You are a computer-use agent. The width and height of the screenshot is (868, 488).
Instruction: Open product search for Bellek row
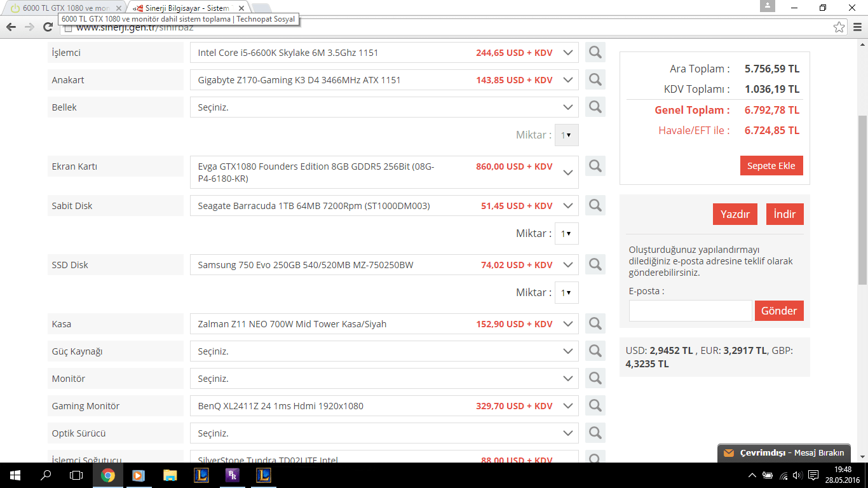point(595,107)
